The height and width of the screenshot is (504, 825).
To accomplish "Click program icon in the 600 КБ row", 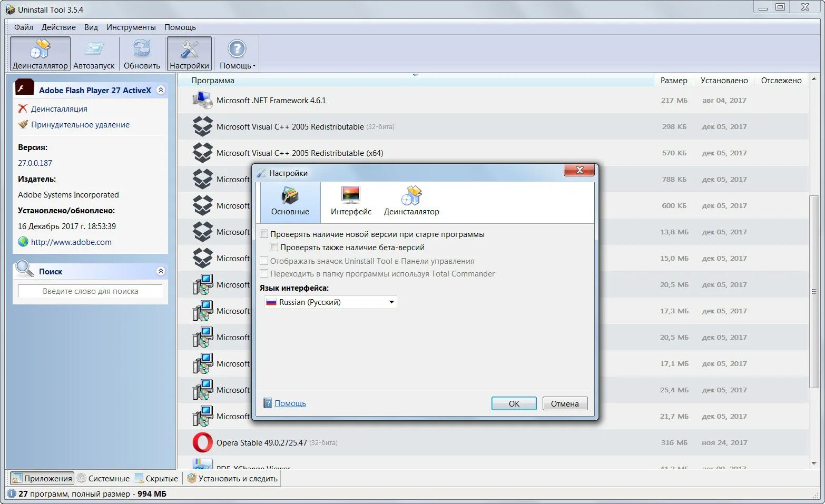I will [202, 205].
